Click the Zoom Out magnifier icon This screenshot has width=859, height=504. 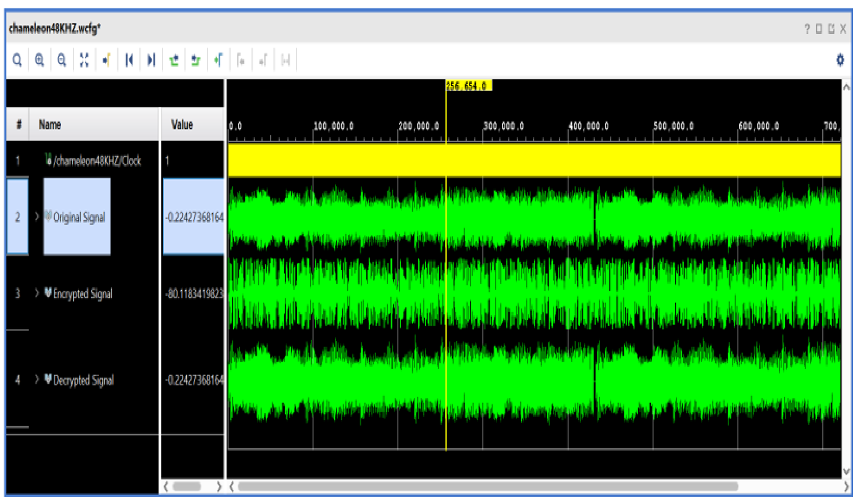(62, 60)
